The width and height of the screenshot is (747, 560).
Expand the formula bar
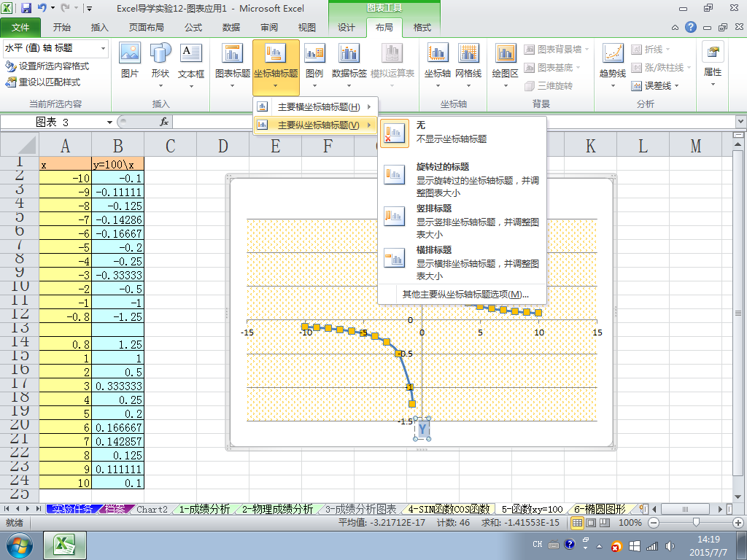pyautogui.click(x=741, y=122)
